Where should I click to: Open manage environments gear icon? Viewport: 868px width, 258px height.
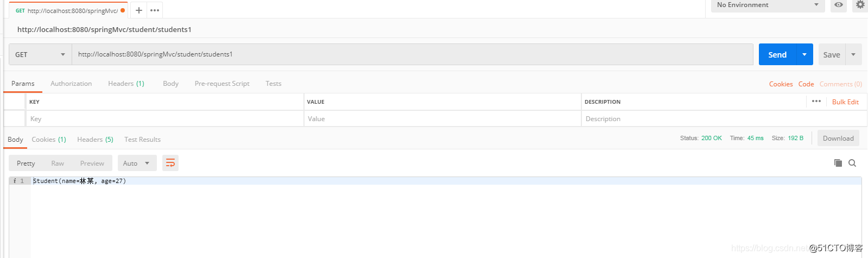tap(860, 5)
